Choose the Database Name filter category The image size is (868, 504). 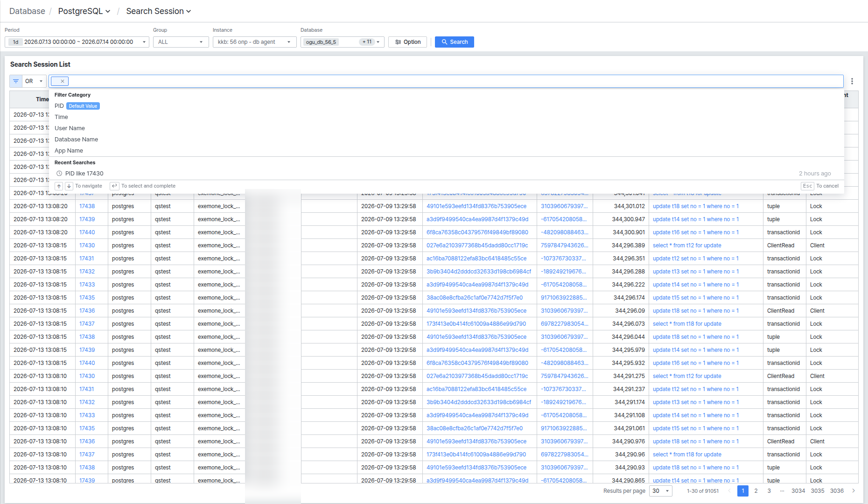pos(76,140)
